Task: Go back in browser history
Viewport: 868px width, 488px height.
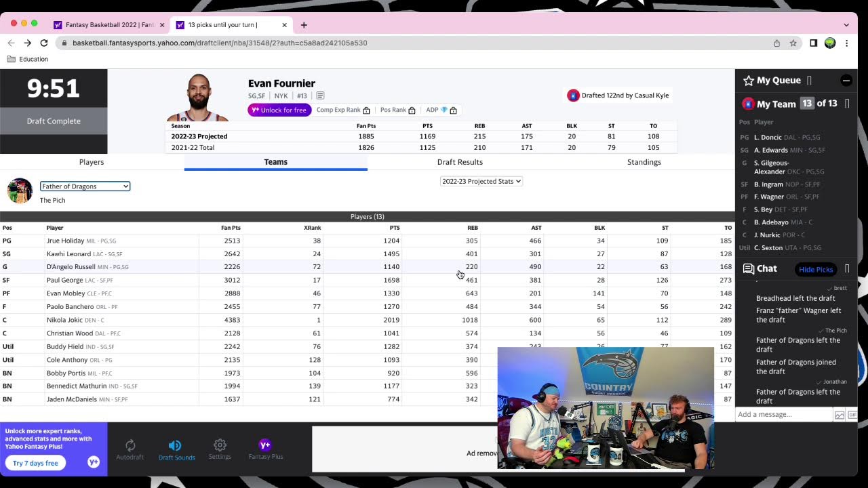Action: click(11, 43)
